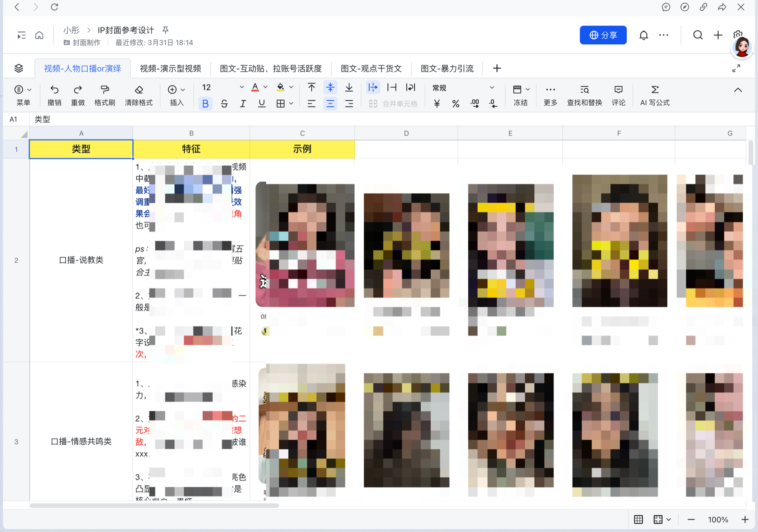
Task: Click the 小彤 breadcrumb link
Action: pos(71,30)
